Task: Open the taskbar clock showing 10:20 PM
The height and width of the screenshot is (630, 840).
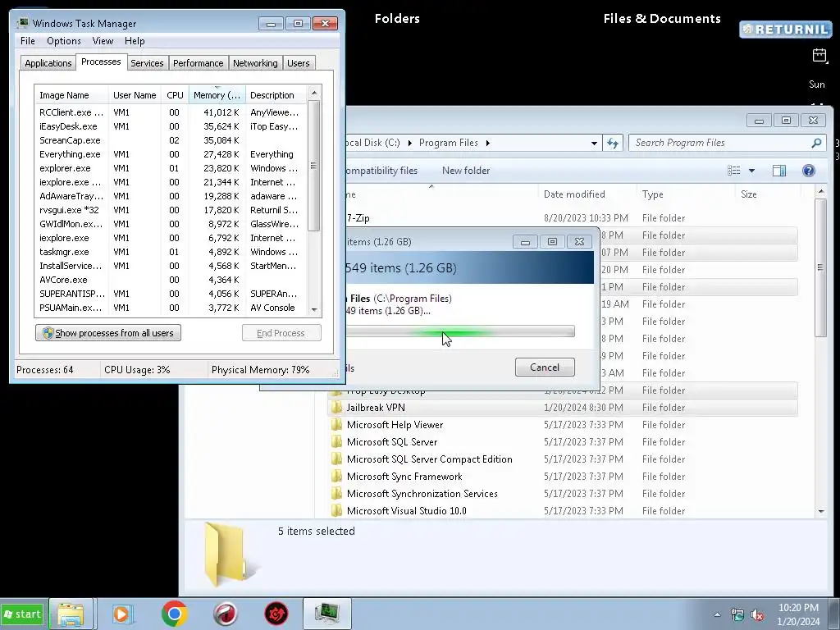Action: pyautogui.click(x=798, y=614)
